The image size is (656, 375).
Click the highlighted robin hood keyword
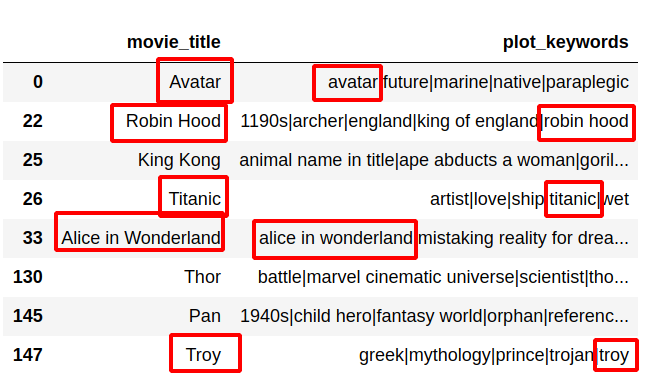point(586,121)
